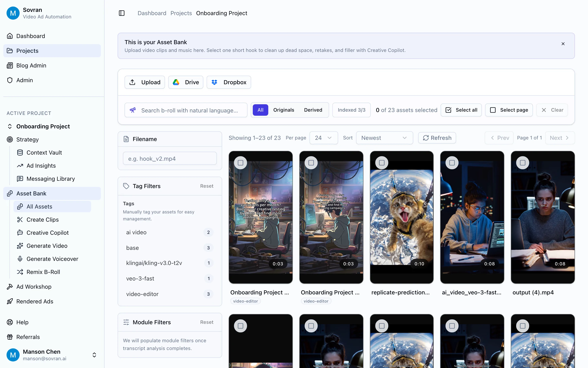The image size is (588, 368).
Task: Open Blog Admin newspaper icon
Action: pyautogui.click(x=10, y=65)
